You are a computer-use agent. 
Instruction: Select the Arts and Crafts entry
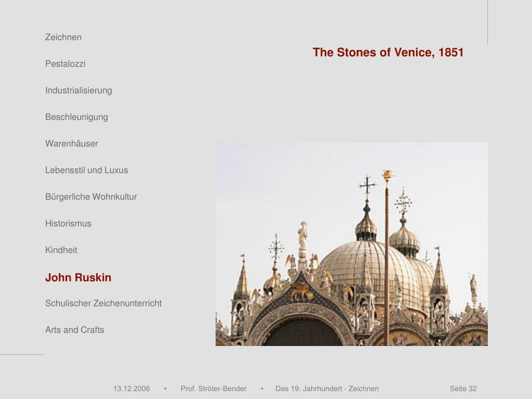tap(75, 330)
